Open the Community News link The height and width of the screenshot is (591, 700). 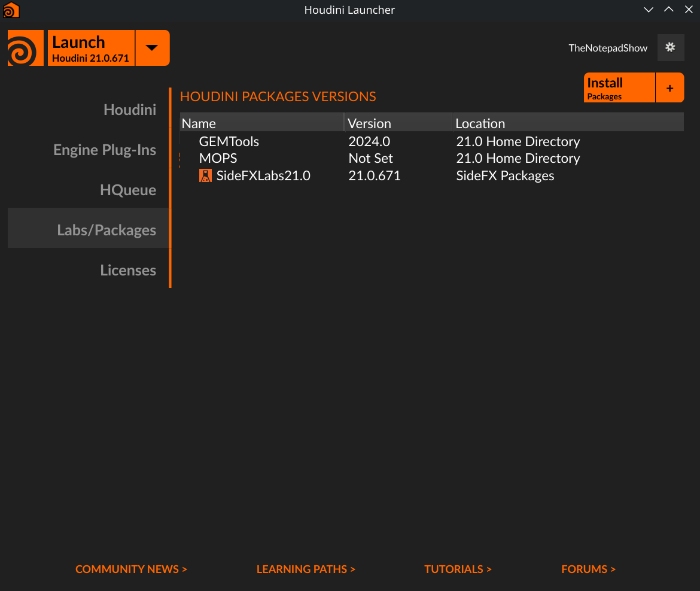131,569
